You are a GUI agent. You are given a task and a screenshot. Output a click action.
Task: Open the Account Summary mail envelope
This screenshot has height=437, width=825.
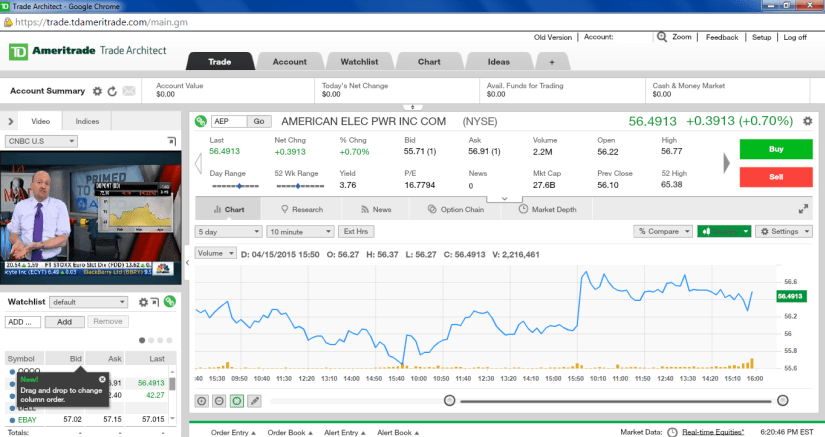(x=129, y=91)
